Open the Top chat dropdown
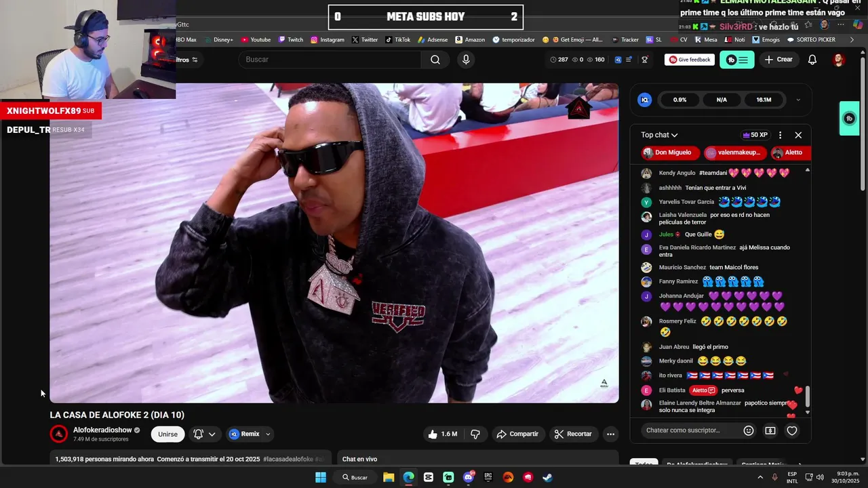This screenshot has width=868, height=488. coord(659,135)
